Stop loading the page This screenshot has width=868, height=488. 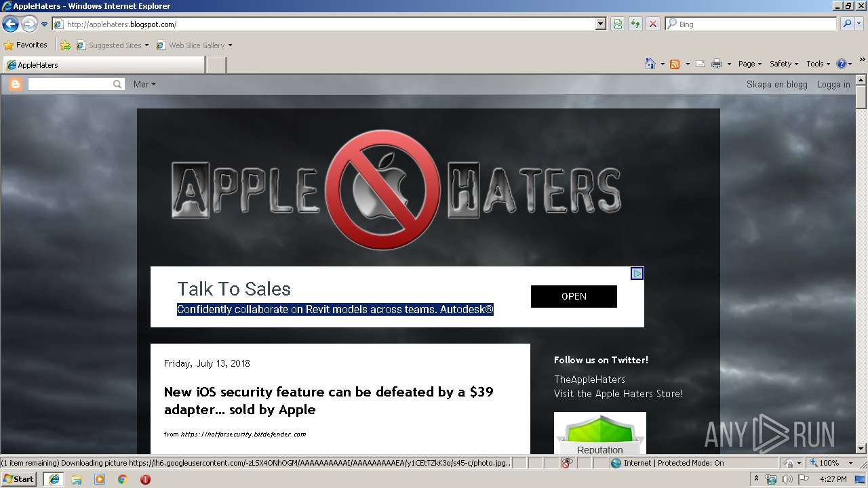[653, 24]
